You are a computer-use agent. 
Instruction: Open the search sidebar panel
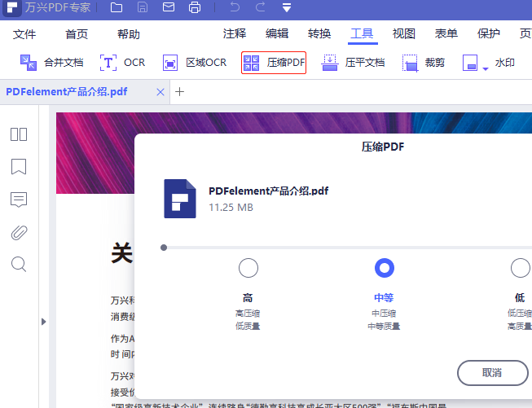pyautogui.click(x=19, y=265)
